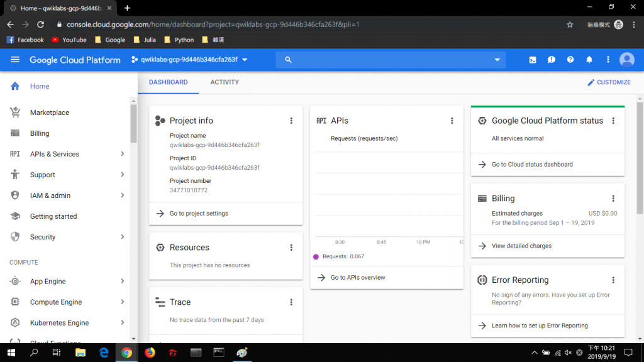Click the Home icon in sidebar

click(15, 86)
